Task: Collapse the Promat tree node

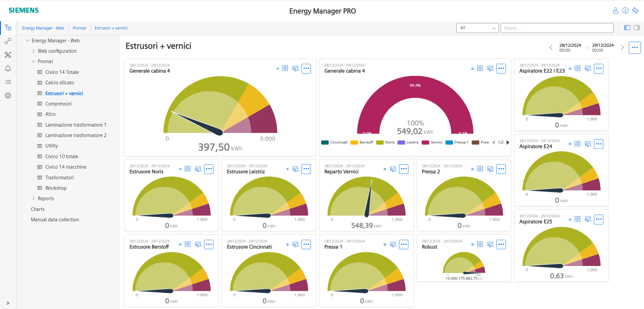Action: pos(33,61)
